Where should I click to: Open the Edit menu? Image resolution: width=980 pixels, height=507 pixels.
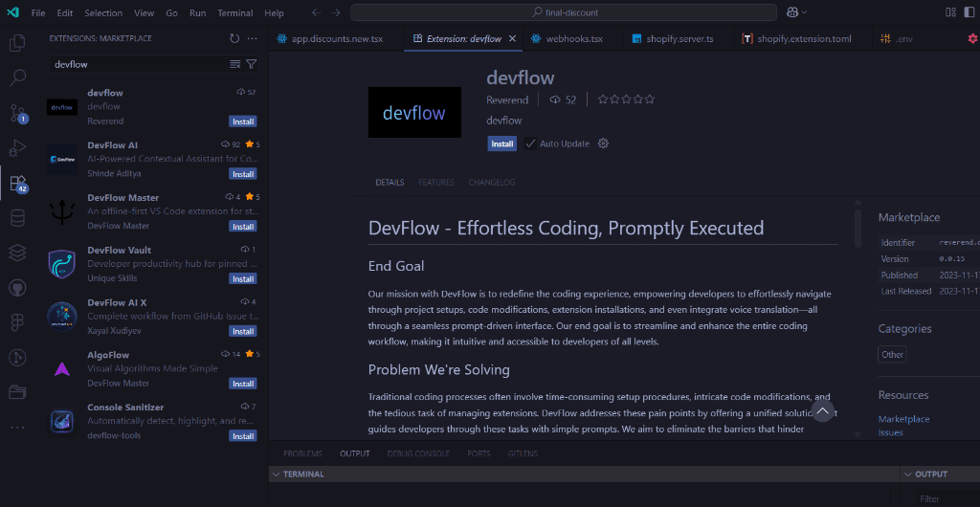pyautogui.click(x=64, y=12)
